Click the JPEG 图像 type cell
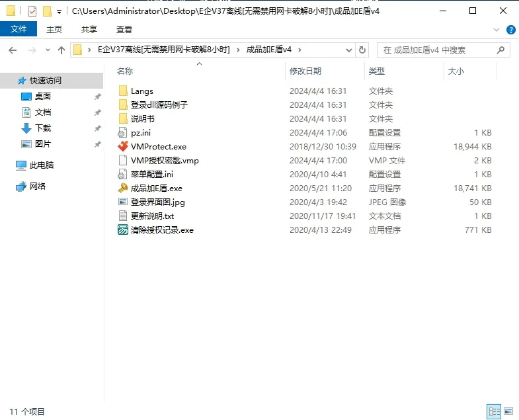This screenshot has width=519, height=420. tap(387, 202)
